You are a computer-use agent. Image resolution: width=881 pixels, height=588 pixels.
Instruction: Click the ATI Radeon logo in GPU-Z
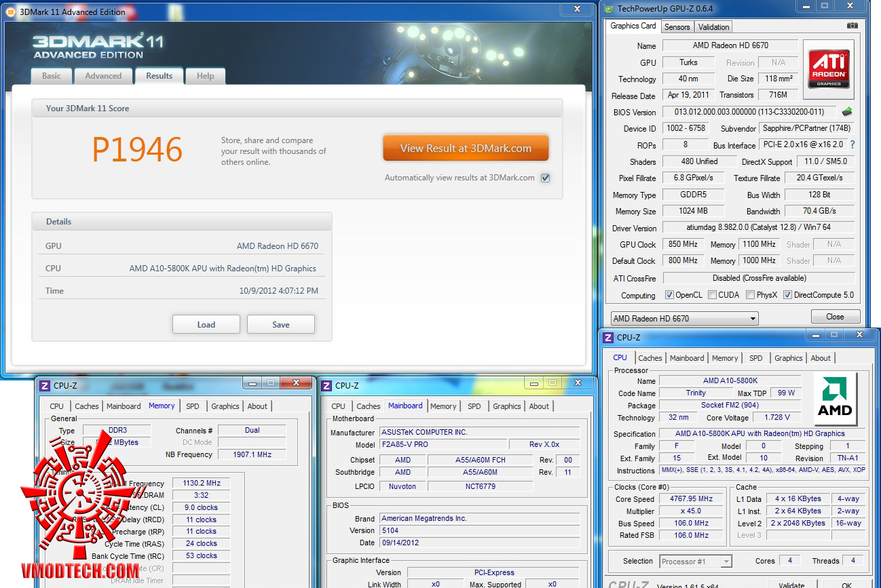coord(829,69)
